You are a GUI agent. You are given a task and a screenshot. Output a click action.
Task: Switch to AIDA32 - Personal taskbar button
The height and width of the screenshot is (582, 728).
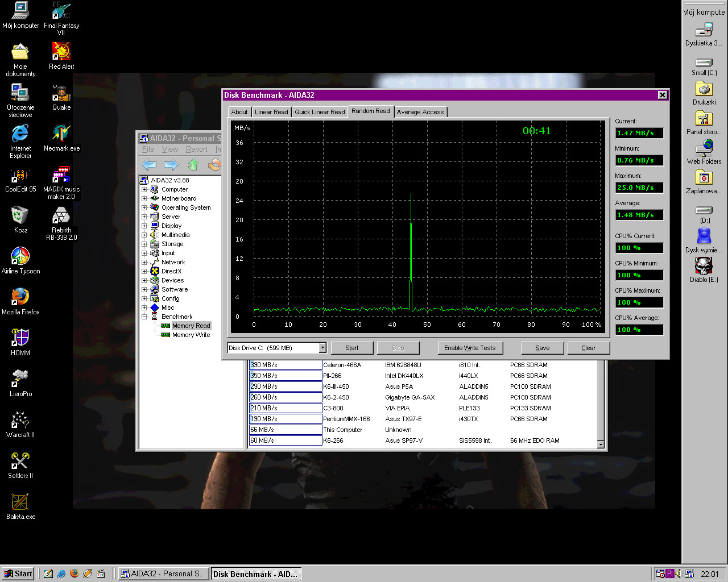(x=163, y=574)
